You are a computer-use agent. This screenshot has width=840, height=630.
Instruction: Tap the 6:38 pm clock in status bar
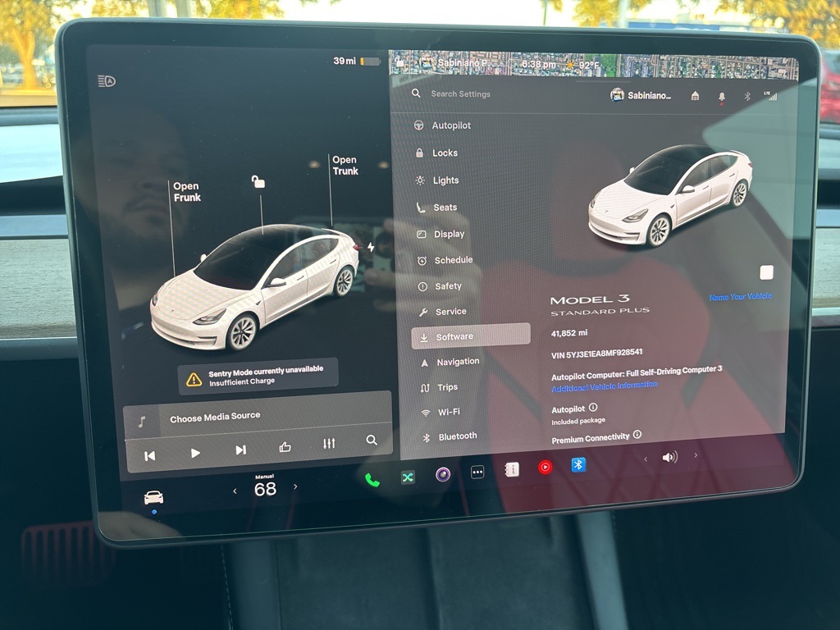tap(538, 64)
